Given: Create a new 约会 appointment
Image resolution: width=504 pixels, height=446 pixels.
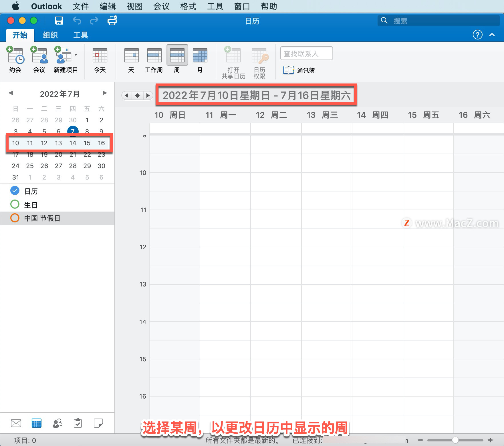Looking at the screenshot, I should tap(15, 59).
